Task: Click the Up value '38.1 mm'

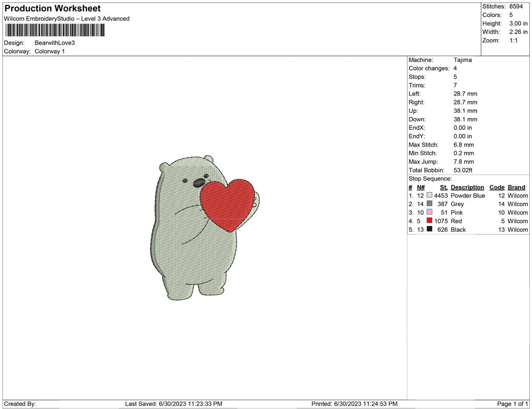Action: [x=465, y=111]
